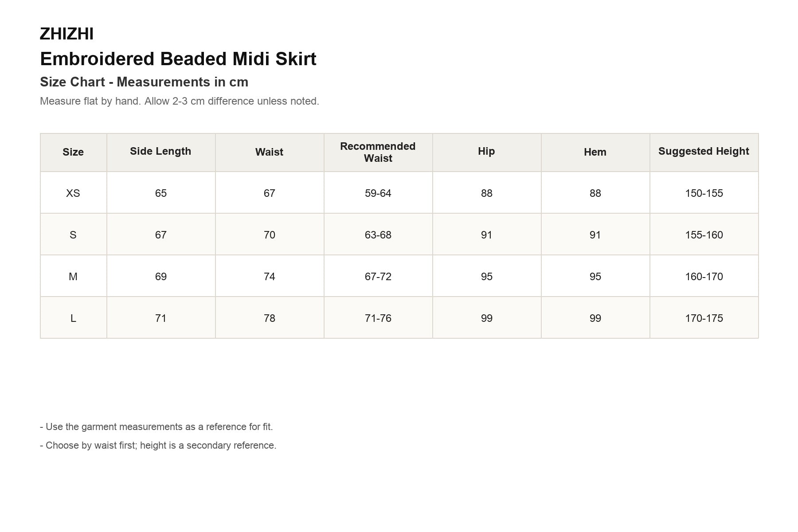Click the Embroidered Beaded Midi Skirt heading

point(178,59)
